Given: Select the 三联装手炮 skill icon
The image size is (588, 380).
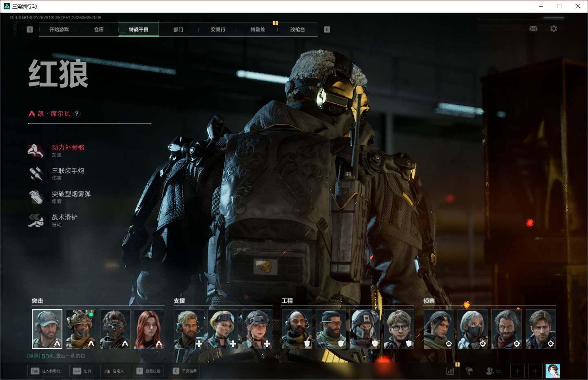Looking at the screenshot, I should (x=36, y=174).
